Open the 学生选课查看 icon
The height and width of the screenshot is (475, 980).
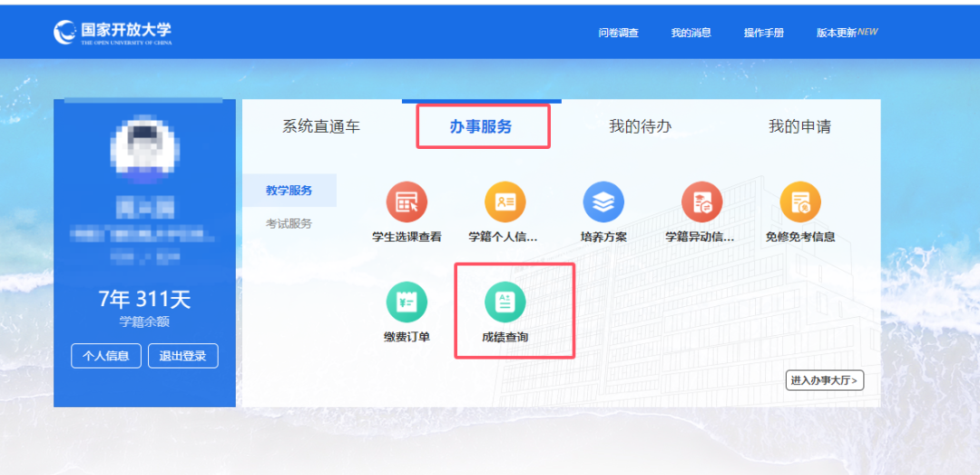[407, 203]
